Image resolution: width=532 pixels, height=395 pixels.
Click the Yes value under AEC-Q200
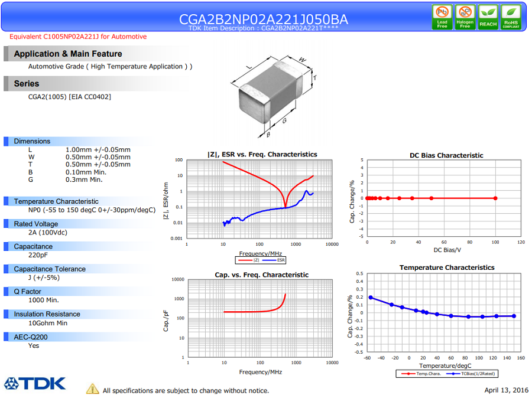point(34,345)
